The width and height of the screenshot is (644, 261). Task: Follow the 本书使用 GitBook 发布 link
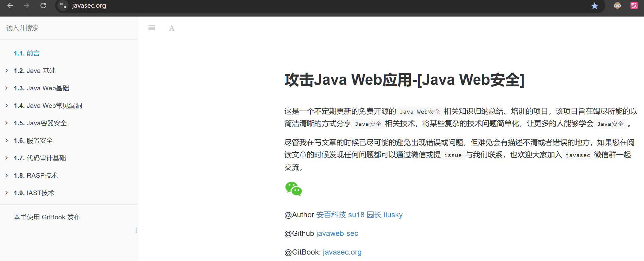[47, 217]
